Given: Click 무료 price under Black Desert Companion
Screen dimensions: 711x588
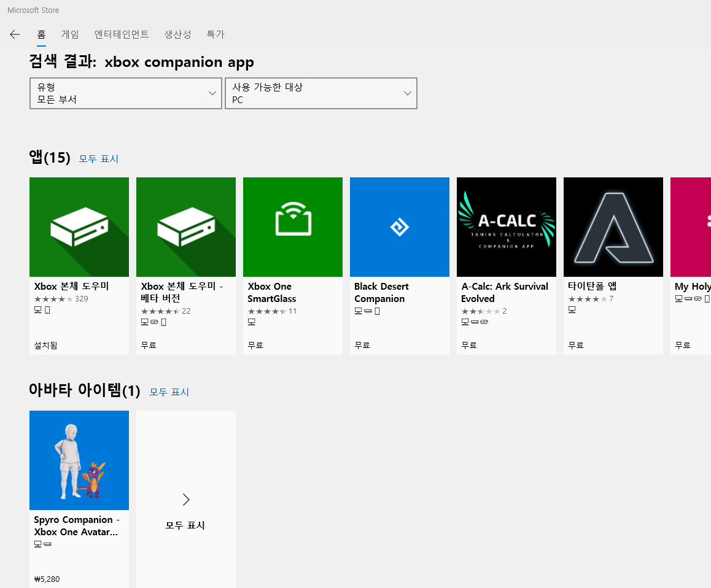Looking at the screenshot, I should click(362, 346).
